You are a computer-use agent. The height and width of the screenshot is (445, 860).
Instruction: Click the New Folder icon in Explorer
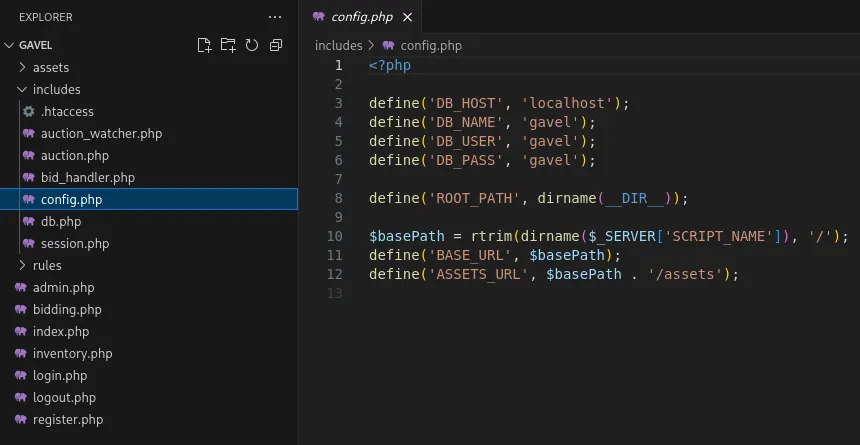(228, 45)
